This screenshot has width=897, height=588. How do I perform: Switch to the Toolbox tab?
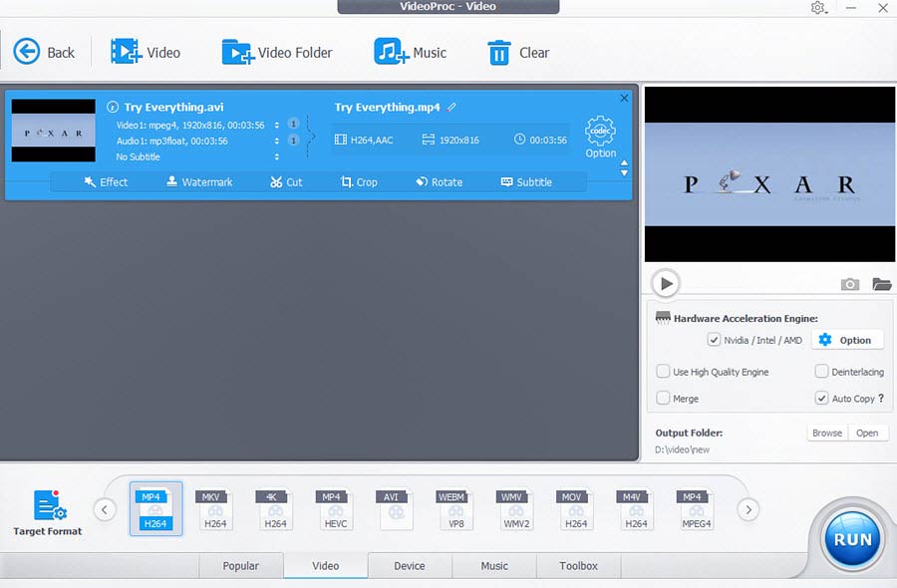[x=578, y=566]
